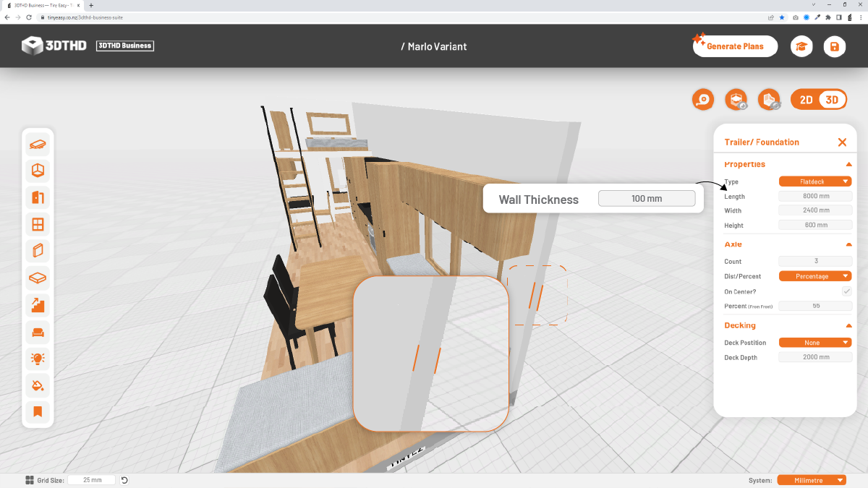
Task: Go back in browser history
Action: tap(7, 17)
